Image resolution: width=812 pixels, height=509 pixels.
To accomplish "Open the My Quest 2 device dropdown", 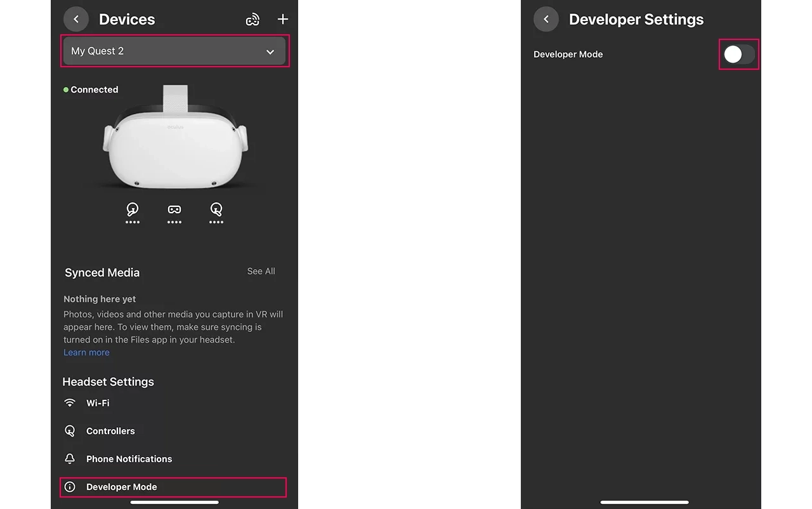I will pos(174,51).
